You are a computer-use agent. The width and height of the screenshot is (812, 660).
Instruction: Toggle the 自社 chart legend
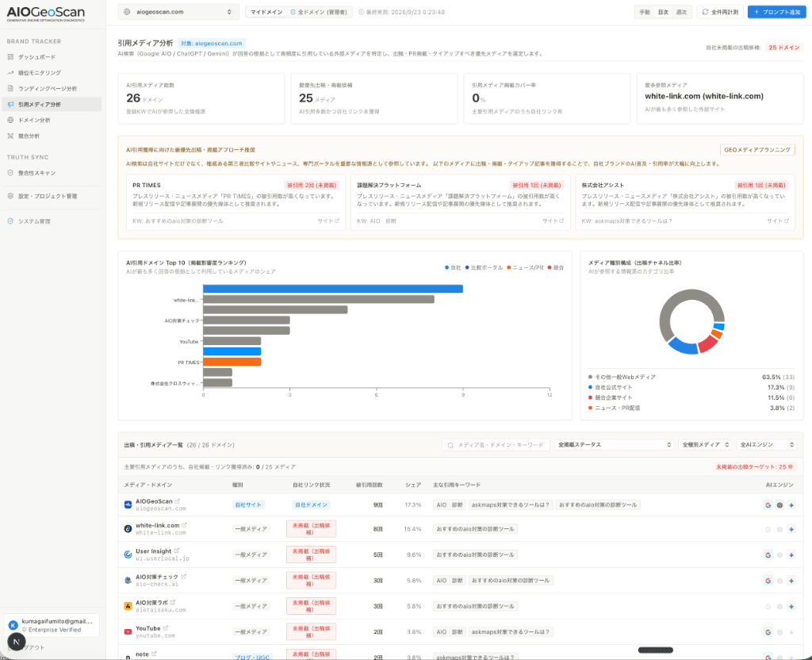coord(453,268)
